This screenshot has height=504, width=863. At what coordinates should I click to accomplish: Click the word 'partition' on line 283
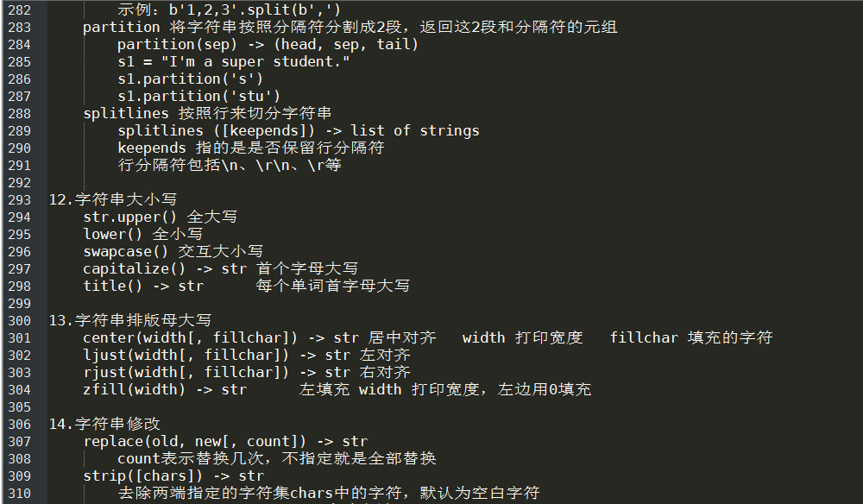pyautogui.click(x=122, y=27)
